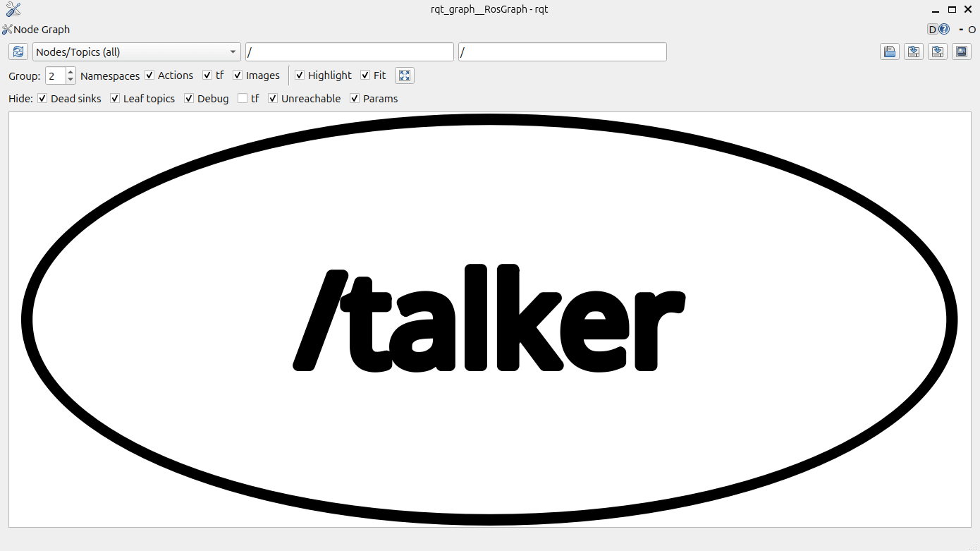Save graph as SVG file

[x=938, y=52]
